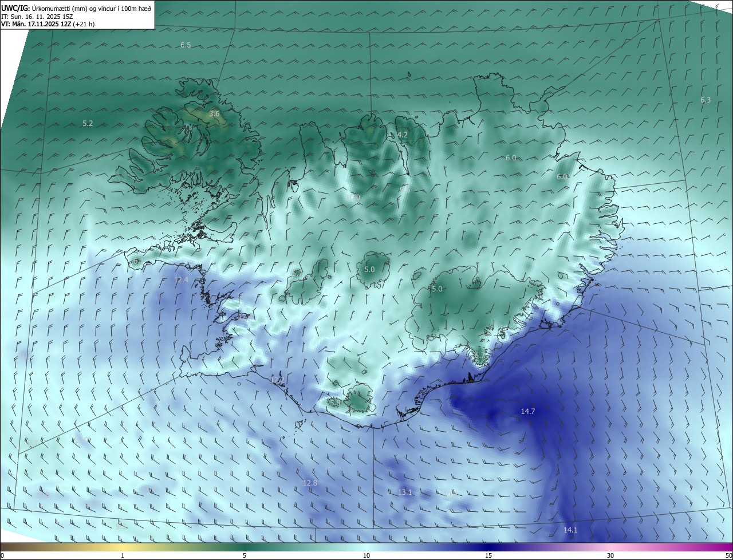Click the 13.1 value on the map
This screenshot has width=733, height=560.
click(405, 492)
